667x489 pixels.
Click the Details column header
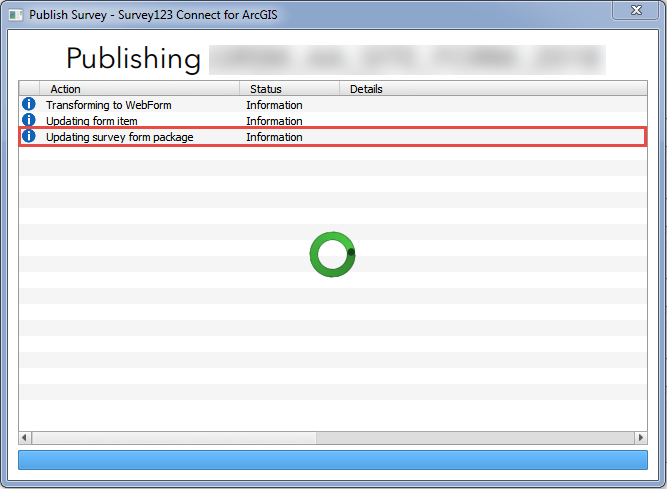(493, 89)
